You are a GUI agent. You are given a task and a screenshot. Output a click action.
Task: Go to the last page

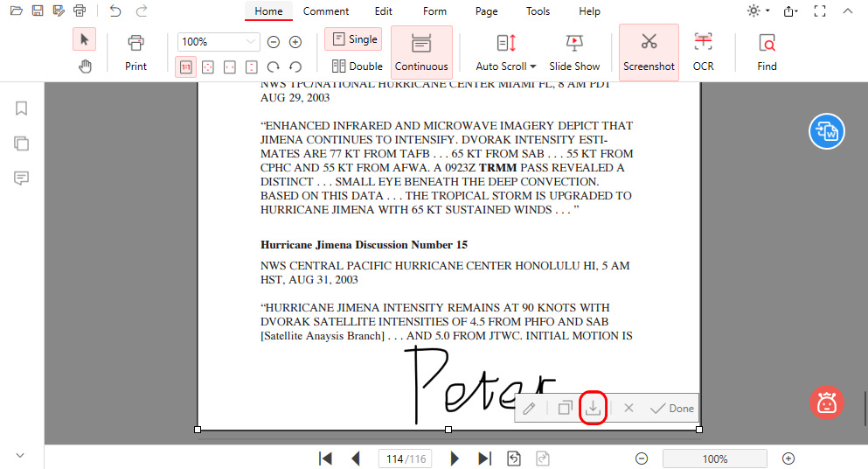click(x=484, y=458)
